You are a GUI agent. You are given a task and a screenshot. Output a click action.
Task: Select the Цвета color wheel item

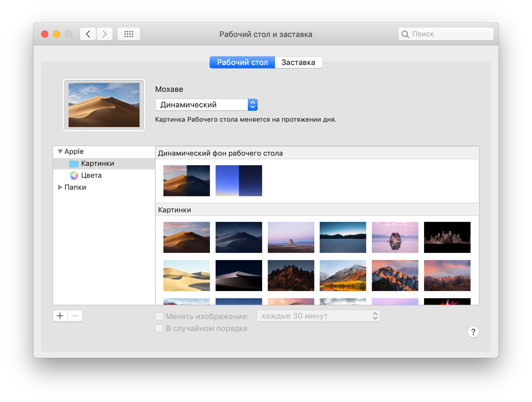pyautogui.click(x=86, y=175)
